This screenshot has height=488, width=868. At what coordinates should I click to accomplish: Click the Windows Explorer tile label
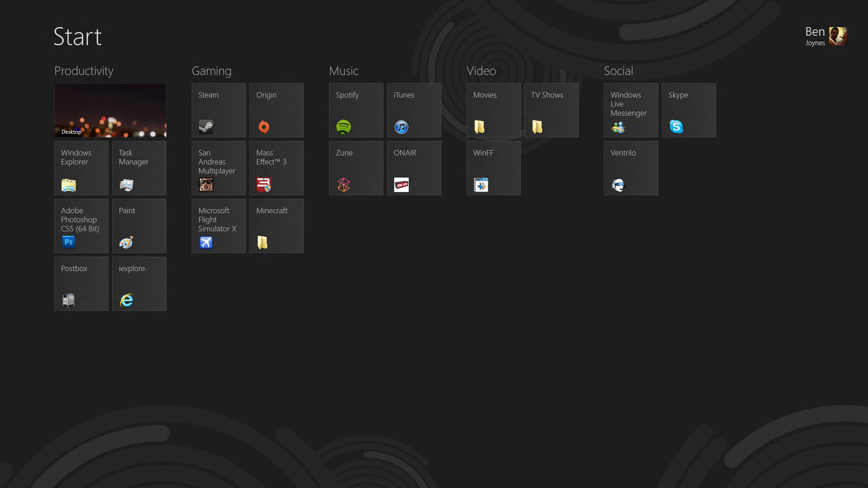pyautogui.click(x=76, y=157)
